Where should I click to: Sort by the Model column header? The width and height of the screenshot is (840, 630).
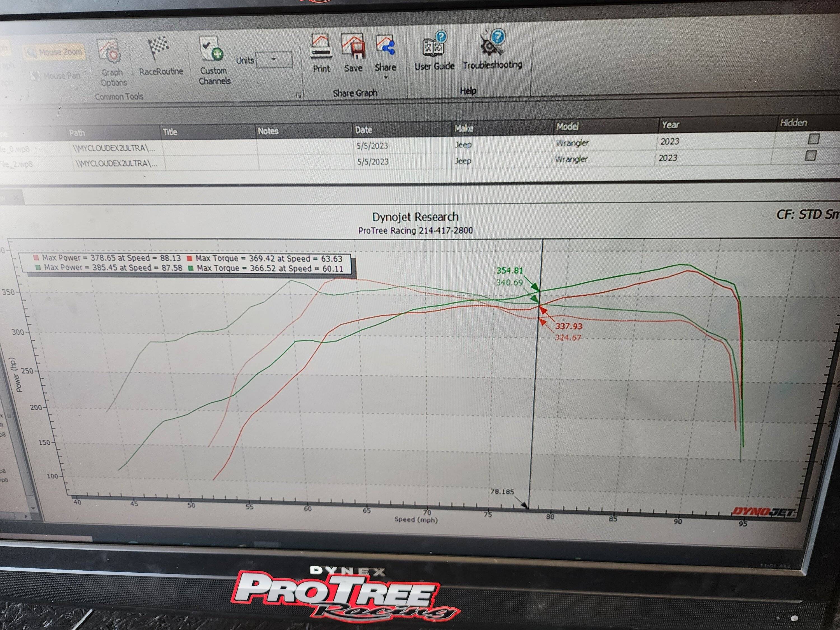tap(567, 127)
